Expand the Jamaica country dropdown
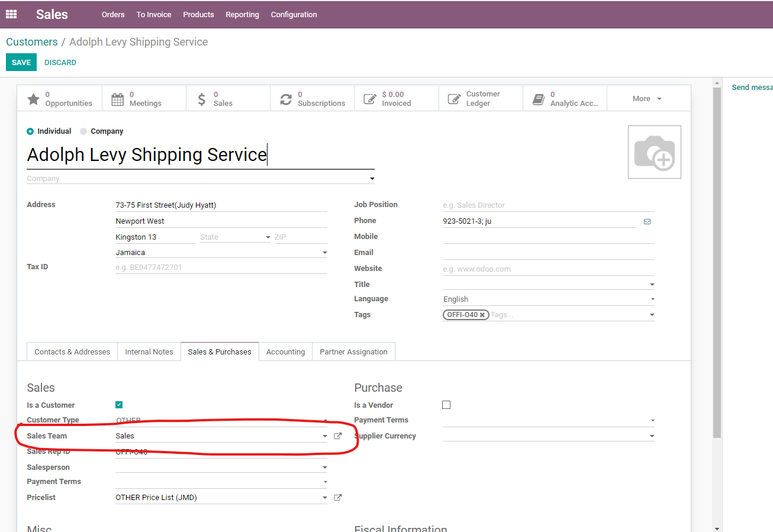Image resolution: width=773 pixels, height=532 pixels. coord(324,253)
